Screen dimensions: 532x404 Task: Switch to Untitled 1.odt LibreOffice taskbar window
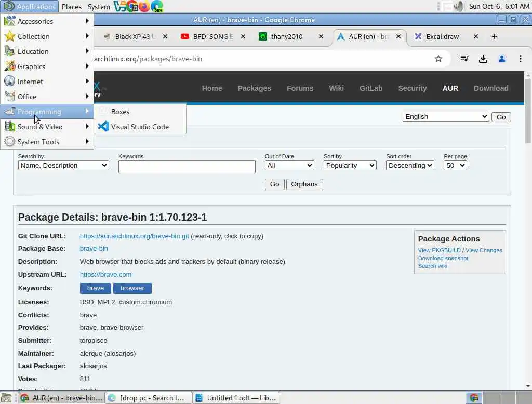coord(236,398)
